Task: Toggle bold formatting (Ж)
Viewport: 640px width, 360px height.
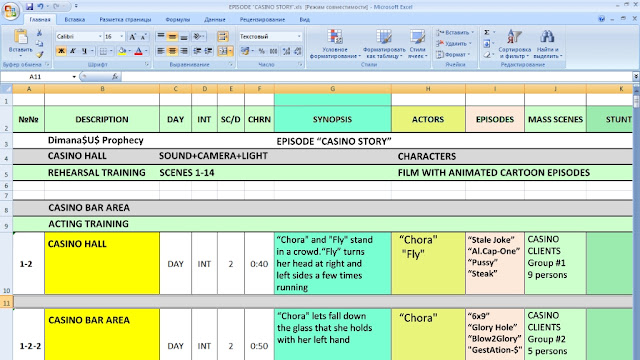Action: tap(61, 51)
